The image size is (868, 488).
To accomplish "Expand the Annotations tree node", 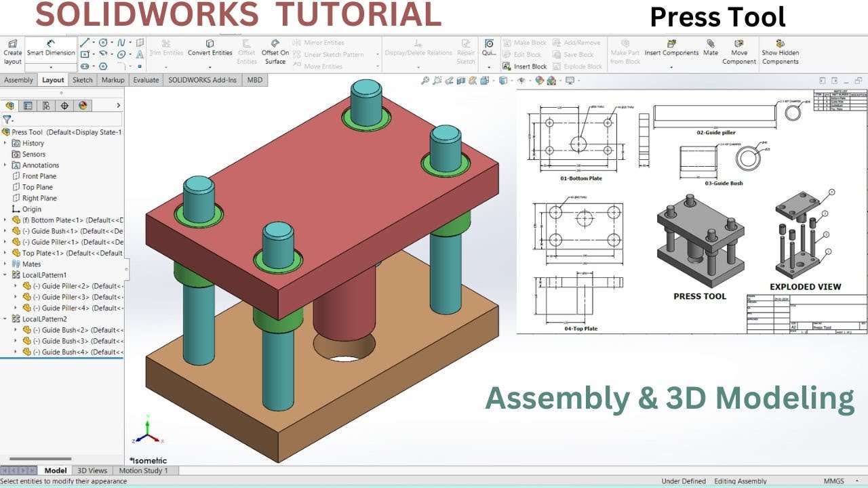I will pyautogui.click(x=6, y=165).
